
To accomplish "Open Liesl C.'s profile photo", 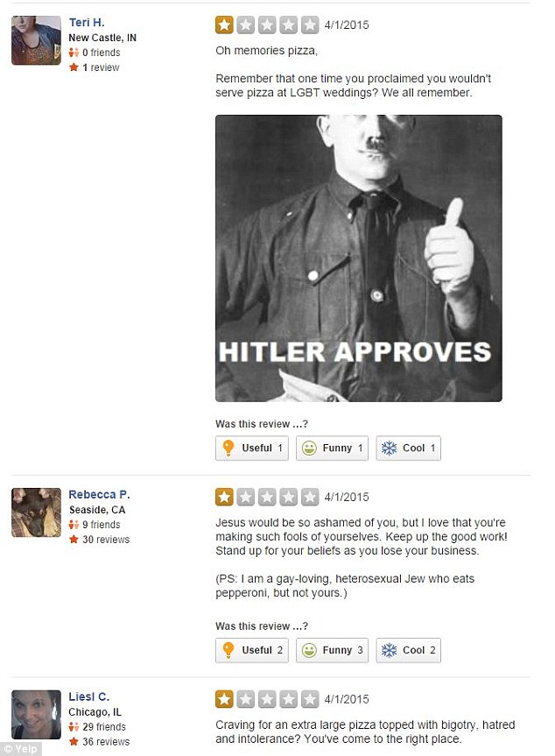I will [36, 715].
